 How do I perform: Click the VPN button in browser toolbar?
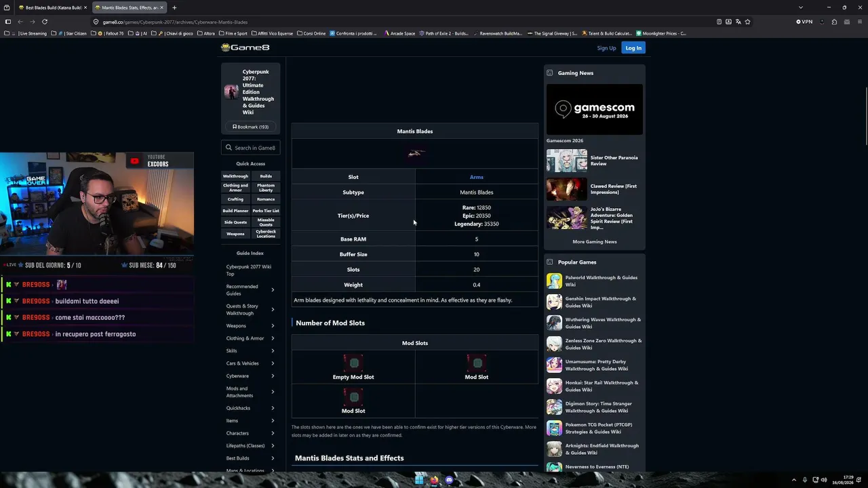coord(804,22)
